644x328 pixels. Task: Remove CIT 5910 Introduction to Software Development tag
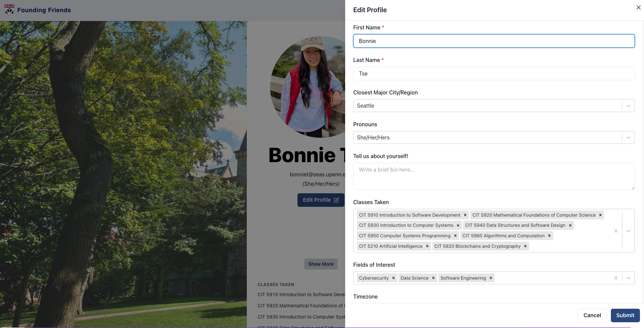pyautogui.click(x=465, y=215)
